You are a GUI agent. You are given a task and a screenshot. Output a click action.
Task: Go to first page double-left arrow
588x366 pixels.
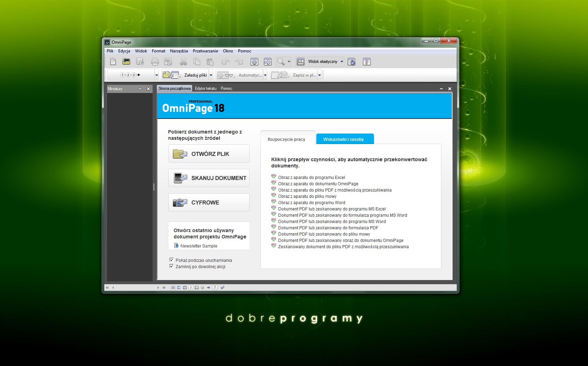[107, 288]
